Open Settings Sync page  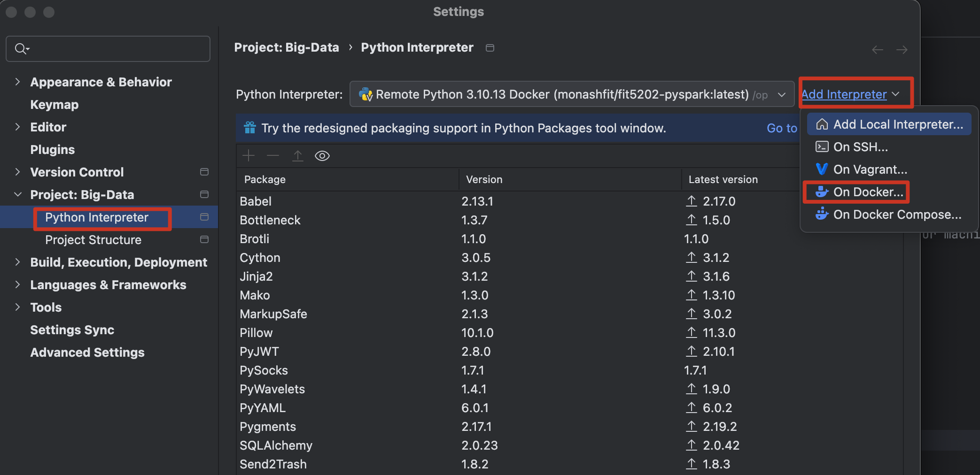72,329
